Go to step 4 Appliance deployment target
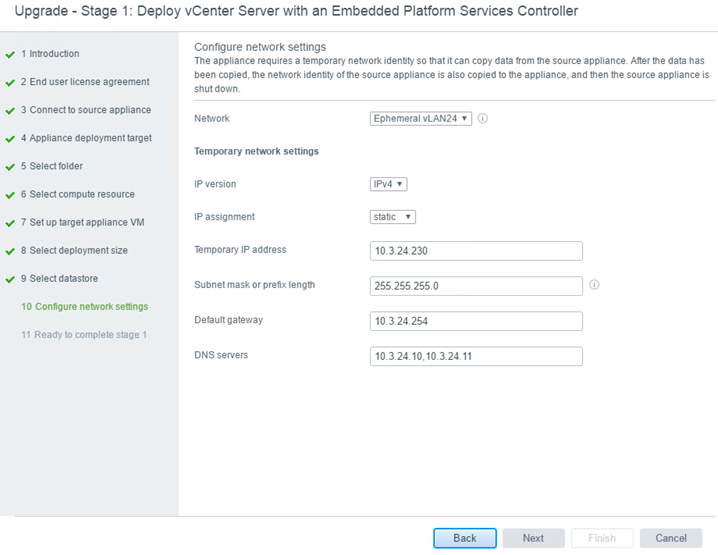Image resolution: width=718 pixels, height=555 pixels. tap(86, 138)
